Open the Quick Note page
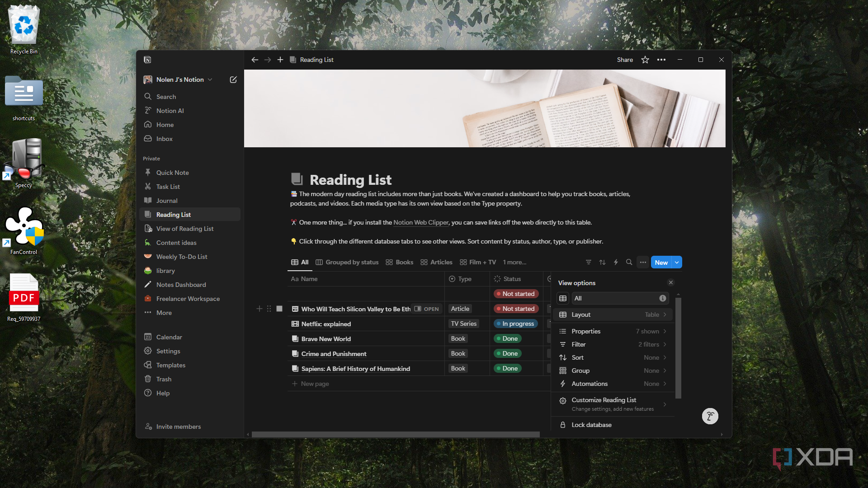868x488 pixels. [x=190, y=173]
